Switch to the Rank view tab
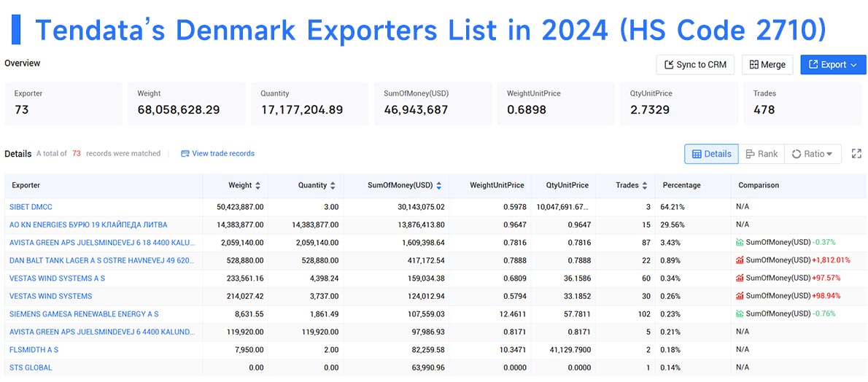Screen dimensions: 868x382 [x=762, y=154]
